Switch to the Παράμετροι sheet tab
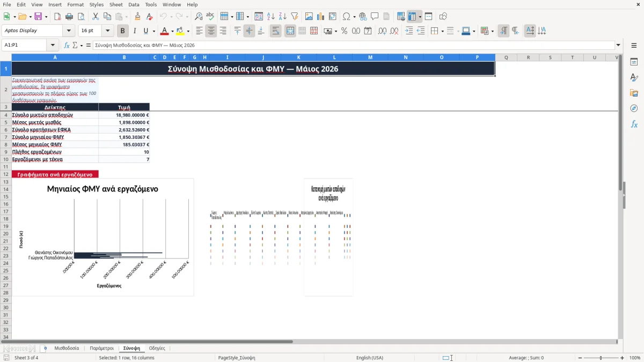 pyautogui.click(x=102, y=349)
